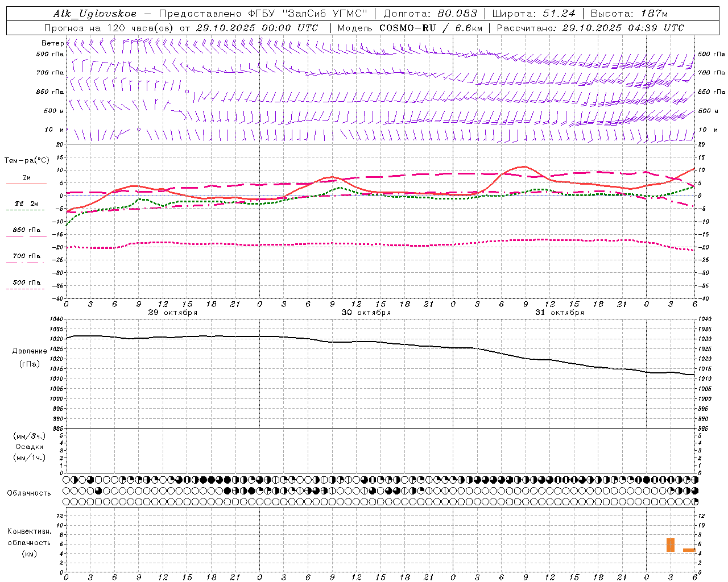Screen dimensions: 728x582
Task: Click the "Тем-ра(°C)" temperature panel label
Action: coord(27,161)
